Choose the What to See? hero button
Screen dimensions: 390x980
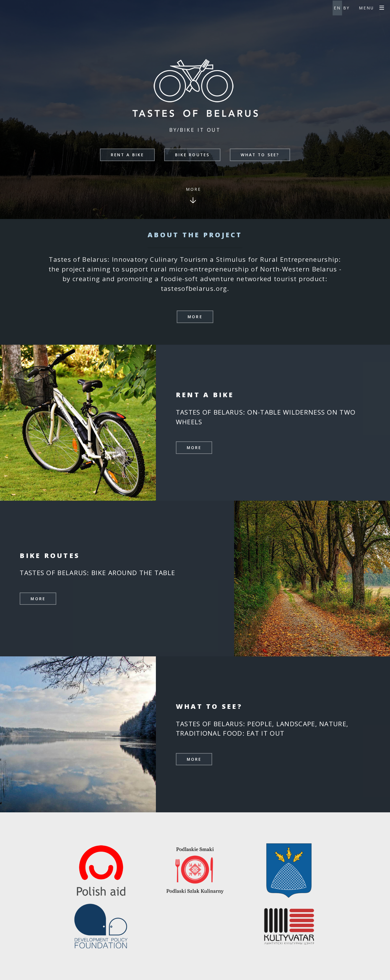click(x=260, y=155)
